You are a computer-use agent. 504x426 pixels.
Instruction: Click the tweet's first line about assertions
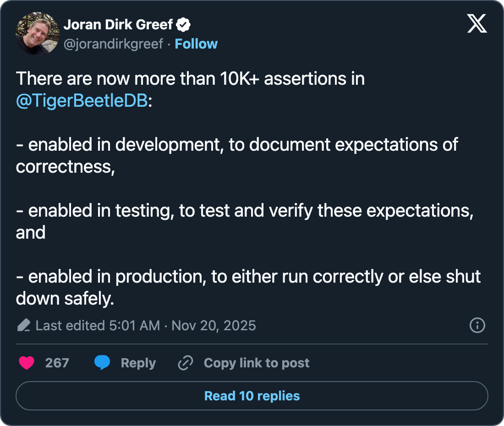[190, 79]
